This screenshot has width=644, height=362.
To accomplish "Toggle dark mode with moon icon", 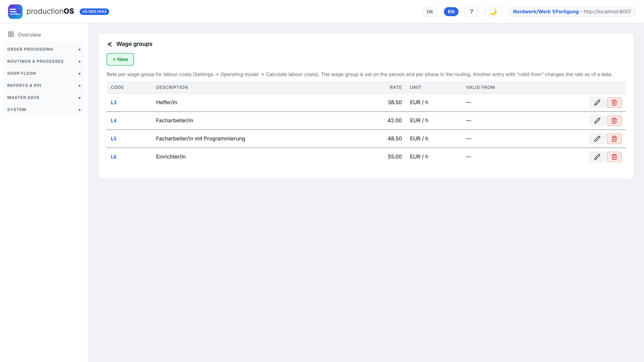I will click(x=493, y=11).
